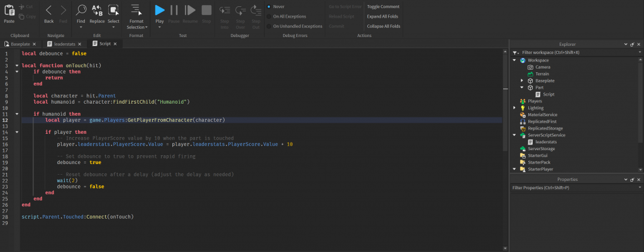Viewport: 644px width, 252px height.
Task: Click the Filter Properties search field
Action: [577, 187]
